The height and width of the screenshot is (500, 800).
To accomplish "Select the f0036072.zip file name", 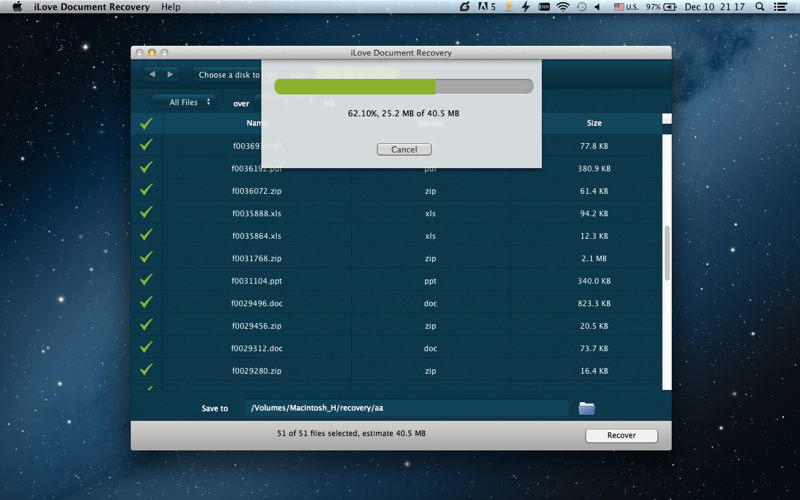I will pyautogui.click(x=257, y=191).
